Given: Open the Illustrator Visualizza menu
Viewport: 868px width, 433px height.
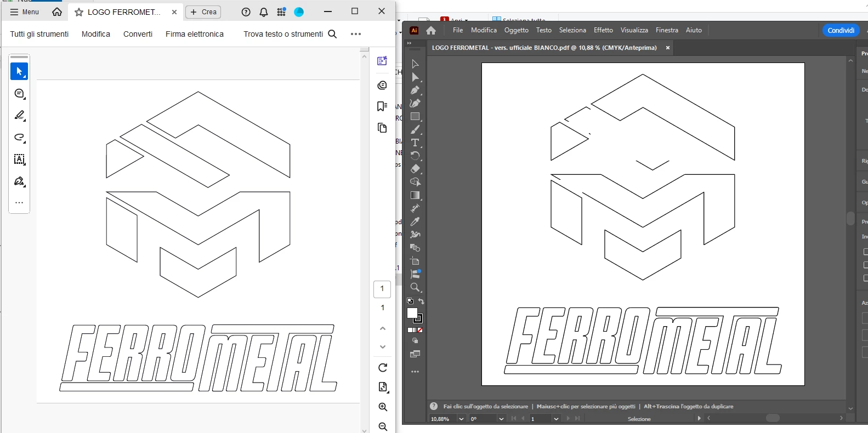Looking at the screenshot, I should point(634,30).
